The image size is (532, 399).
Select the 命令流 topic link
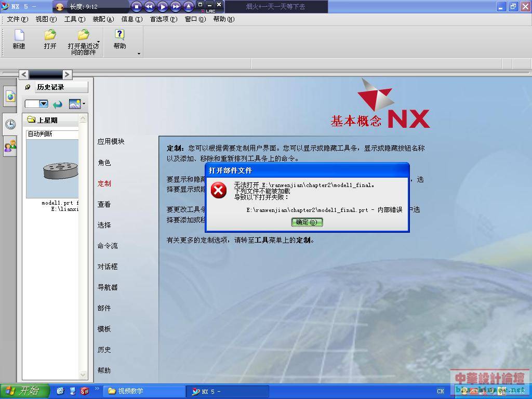(x=108, y=246)
